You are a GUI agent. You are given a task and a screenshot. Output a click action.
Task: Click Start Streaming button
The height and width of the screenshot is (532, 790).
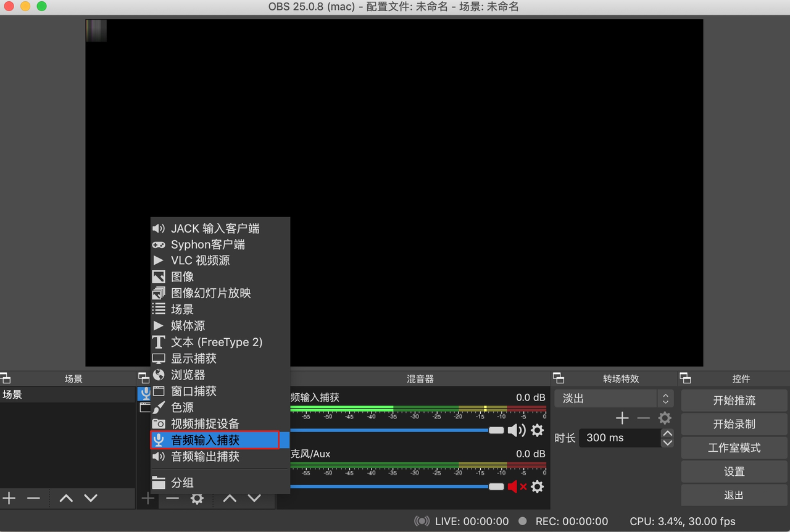pyautogui.click(x=734, y=400)
